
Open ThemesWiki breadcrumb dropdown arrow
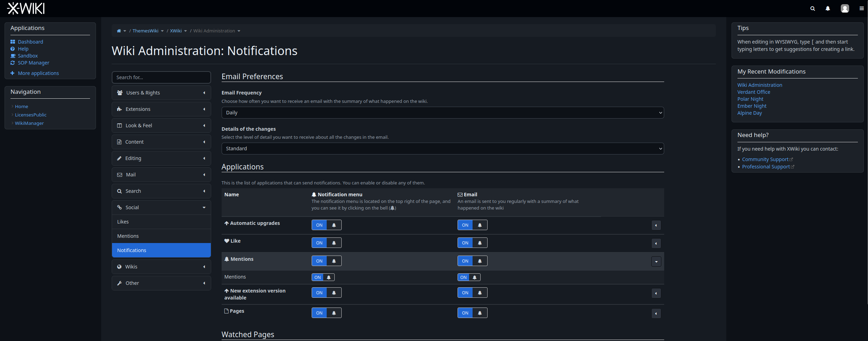point(162,31)
